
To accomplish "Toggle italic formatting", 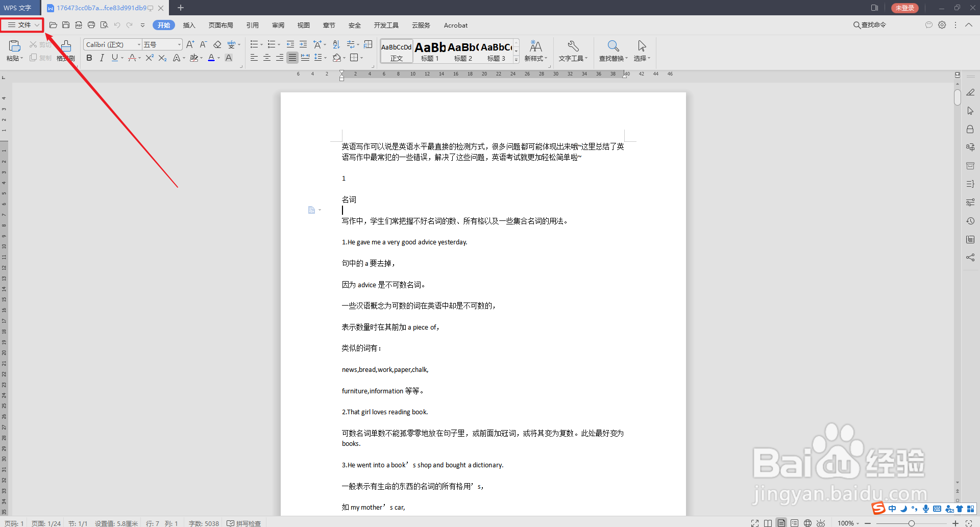I will pos(102,58).
